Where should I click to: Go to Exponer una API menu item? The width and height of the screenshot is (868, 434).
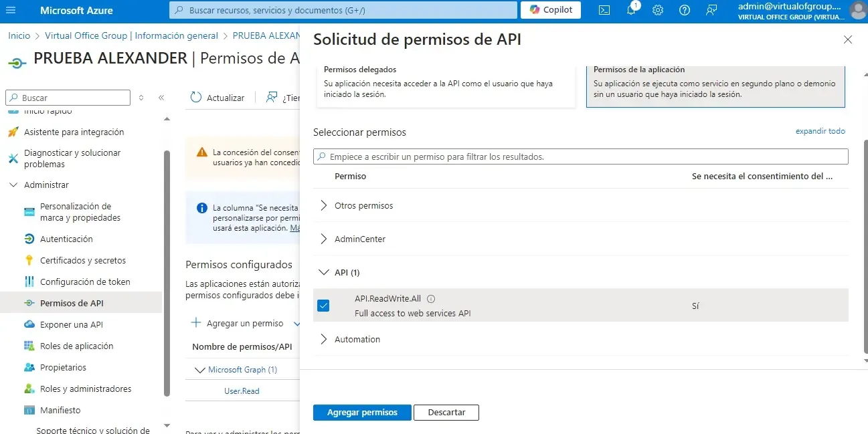[72, 324]
